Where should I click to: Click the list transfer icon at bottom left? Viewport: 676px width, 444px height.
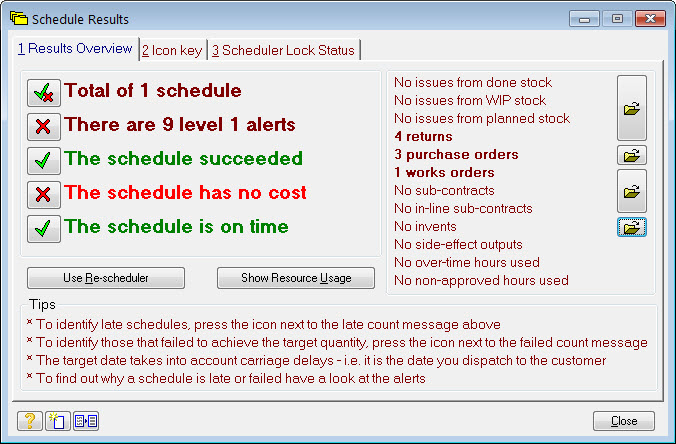[86, 421]
